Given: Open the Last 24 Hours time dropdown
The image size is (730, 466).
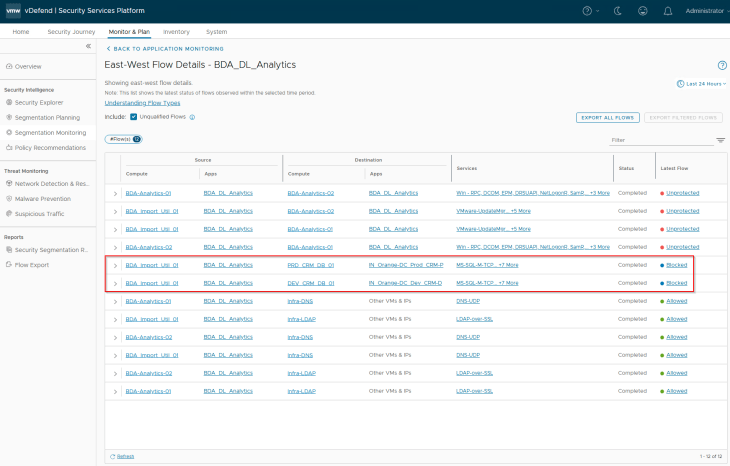Looking at the screenshot, I should pos(701,84).
